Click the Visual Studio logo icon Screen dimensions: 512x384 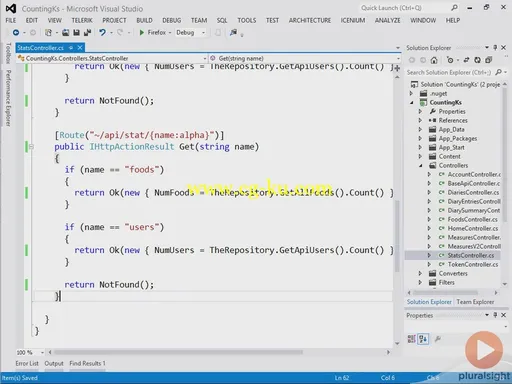coord(11,9)
